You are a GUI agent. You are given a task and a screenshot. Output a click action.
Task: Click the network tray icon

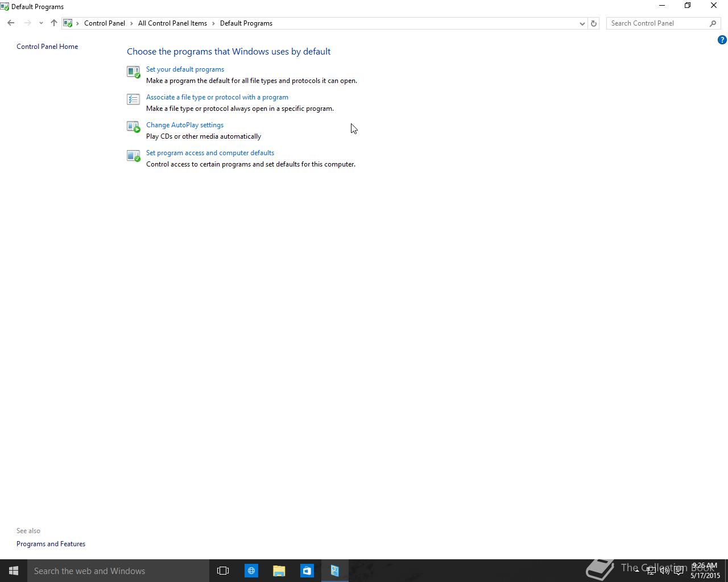pyautogui.click(x=651, y=571)
